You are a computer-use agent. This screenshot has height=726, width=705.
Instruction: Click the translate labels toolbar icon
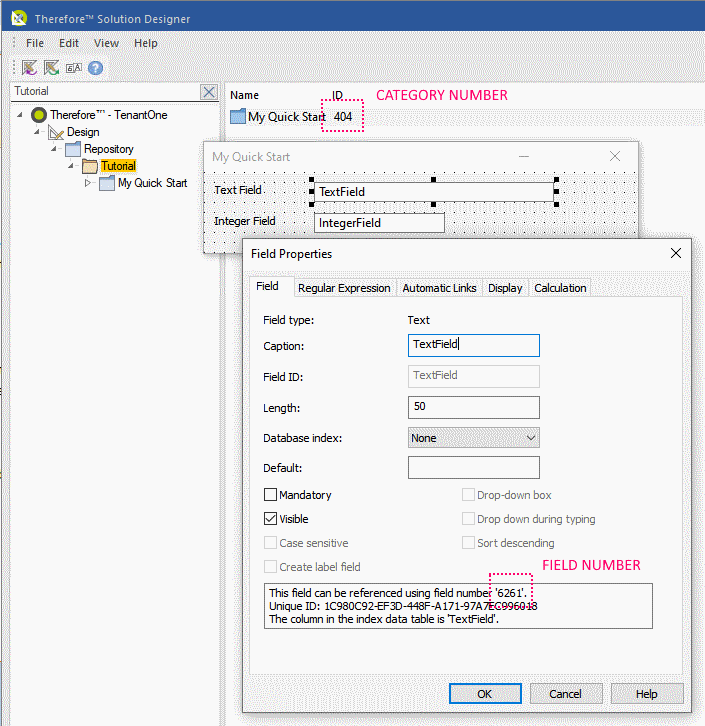(74, 68)
